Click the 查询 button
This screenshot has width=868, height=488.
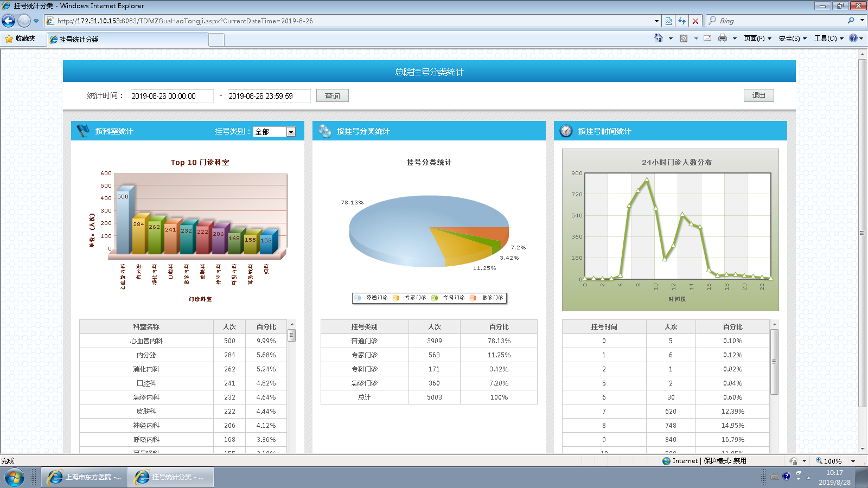333,96
